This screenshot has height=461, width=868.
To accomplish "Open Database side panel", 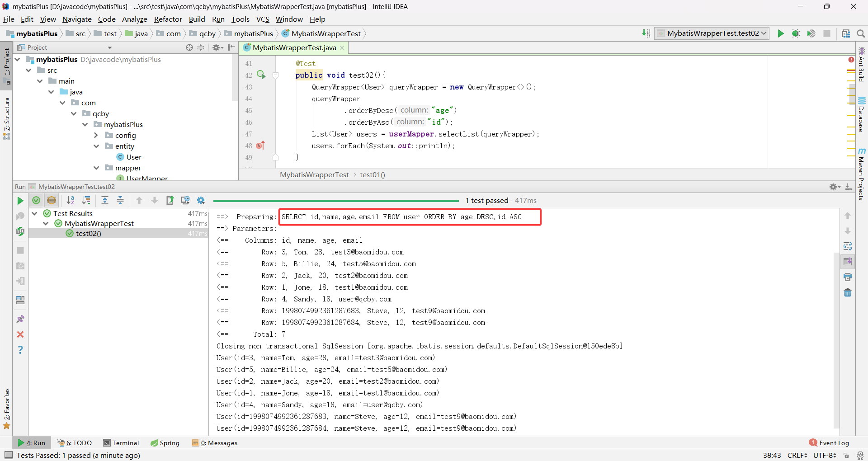I will point(862,115).
